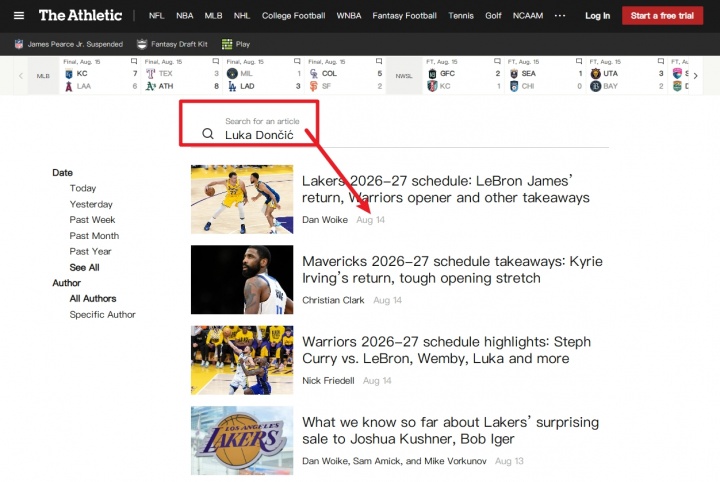720x482 pixels.
Task: Click the Dodgers LA logo
Action: point(232,86)
